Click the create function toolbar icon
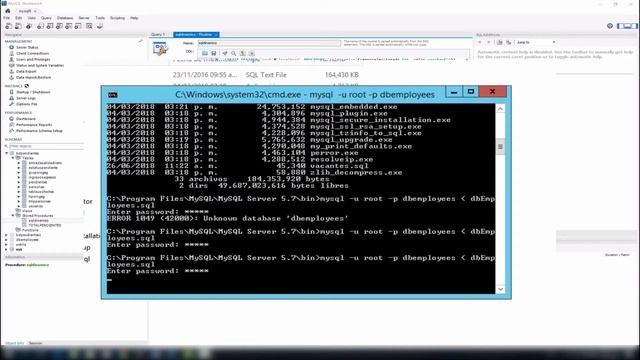 click(x=78, y=26)
